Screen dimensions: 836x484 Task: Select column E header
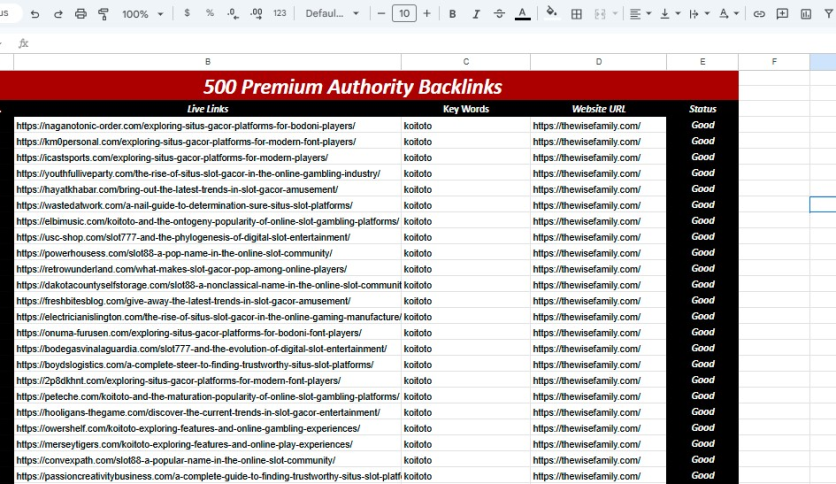(702, 62)
